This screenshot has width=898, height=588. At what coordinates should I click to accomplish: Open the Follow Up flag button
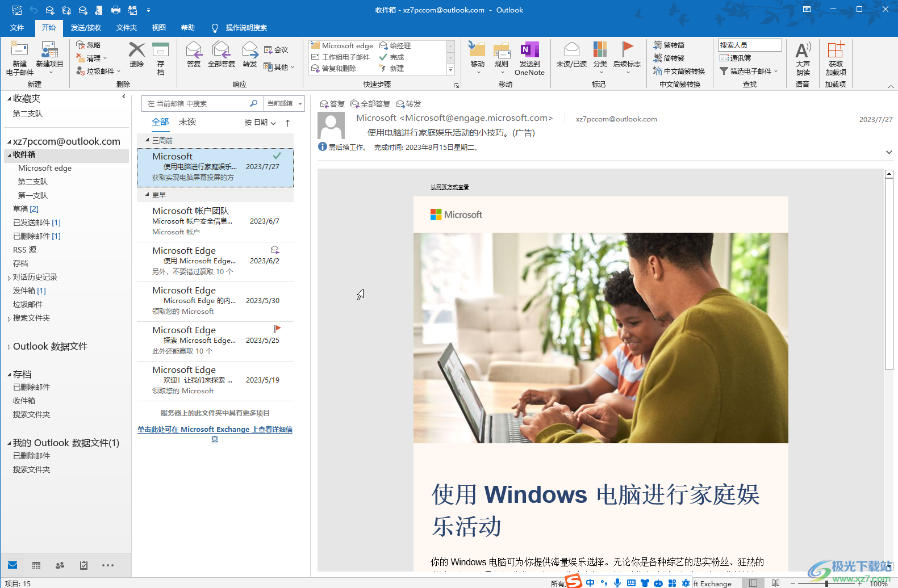click(627, 58)
